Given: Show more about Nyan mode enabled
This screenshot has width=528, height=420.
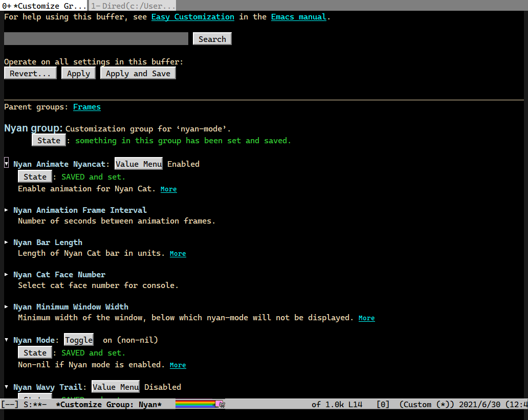Looking at the screenshot, I should click(178, 365).
